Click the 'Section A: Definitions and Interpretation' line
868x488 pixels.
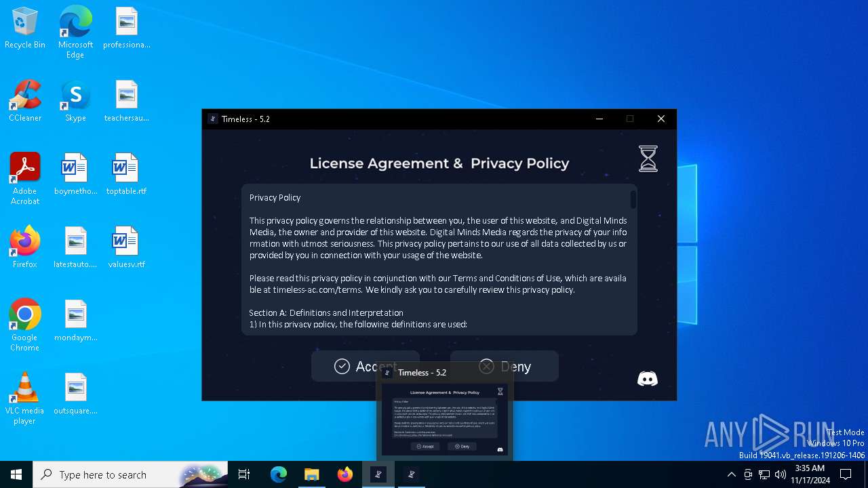[326, 312]
